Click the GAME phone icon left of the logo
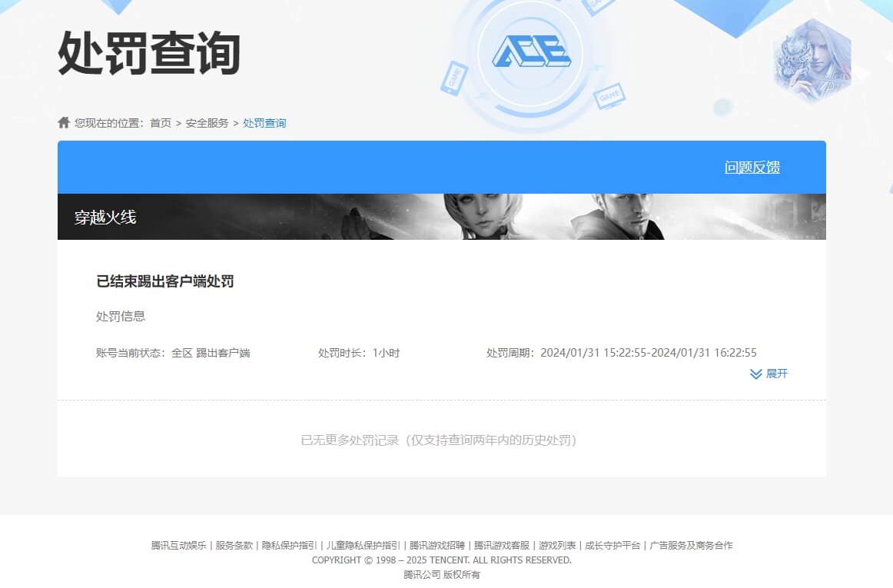 (x=453, y=78)
